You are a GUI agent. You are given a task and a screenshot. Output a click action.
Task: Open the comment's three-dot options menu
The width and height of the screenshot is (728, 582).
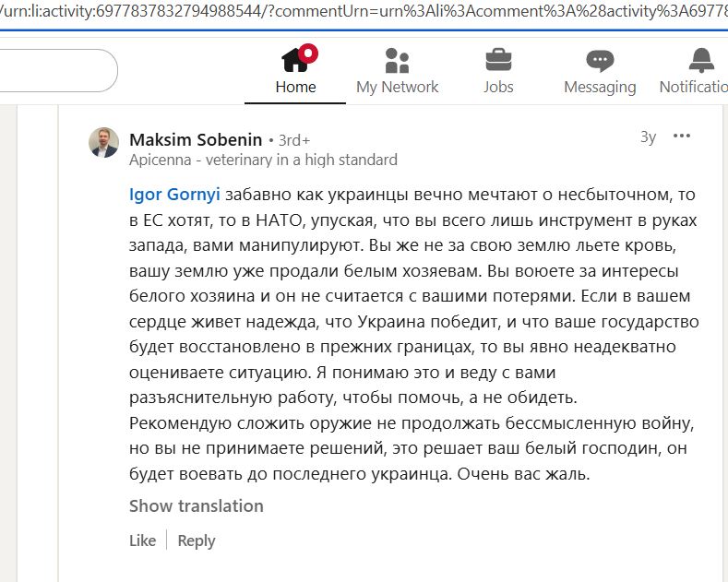682,137
